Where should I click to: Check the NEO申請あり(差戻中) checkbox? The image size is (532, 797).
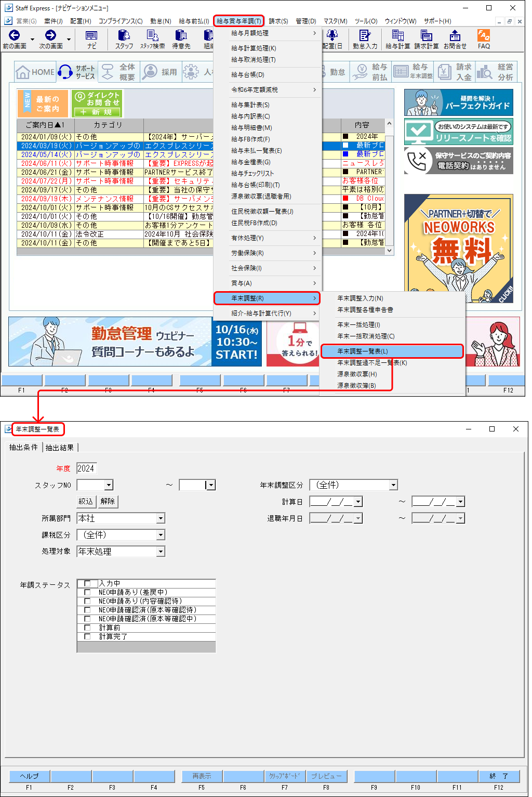pyautogui.click(x=87, y=592)
